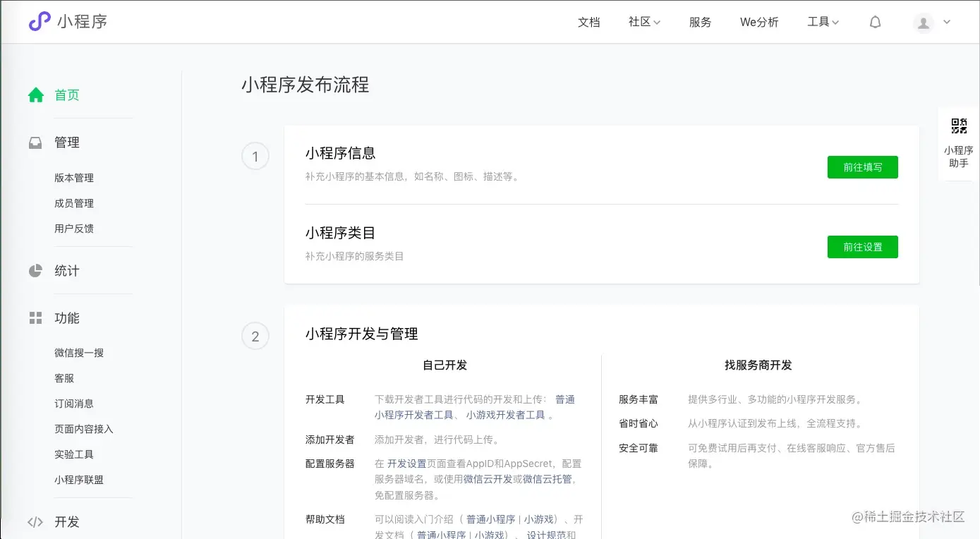This screenshot has width=980, height=539.
Task: Click the 找服务商开发 column heading
Action: point(758,365)
